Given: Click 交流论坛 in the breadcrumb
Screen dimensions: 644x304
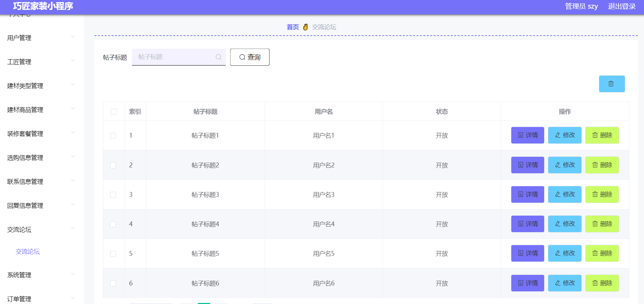Looking at the screenshot, I should [324, 27].
